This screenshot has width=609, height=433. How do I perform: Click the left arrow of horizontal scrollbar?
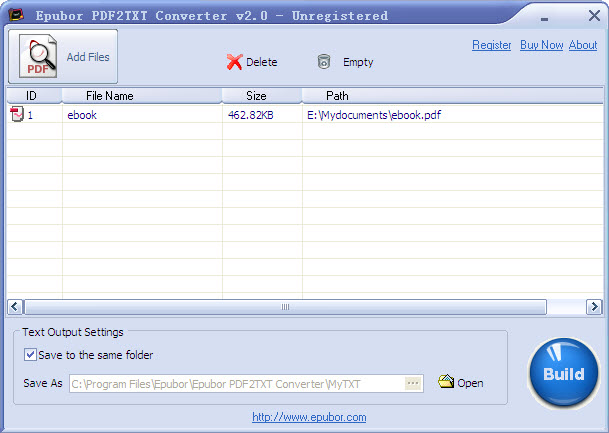[x=15, y=307]
